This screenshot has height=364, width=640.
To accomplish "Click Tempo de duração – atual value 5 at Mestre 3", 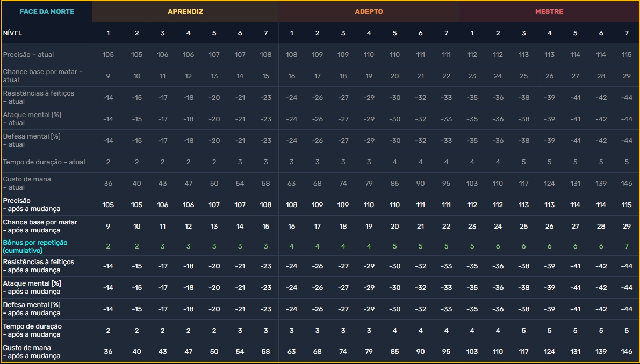I will coord(524,162).
